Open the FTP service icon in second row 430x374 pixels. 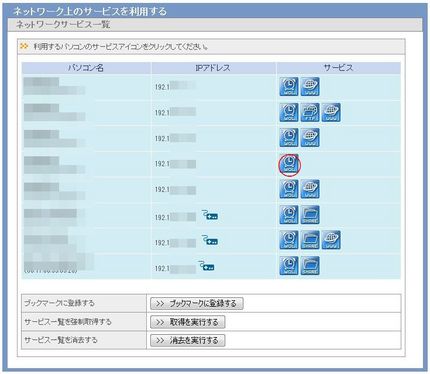[x=310, y=112]
